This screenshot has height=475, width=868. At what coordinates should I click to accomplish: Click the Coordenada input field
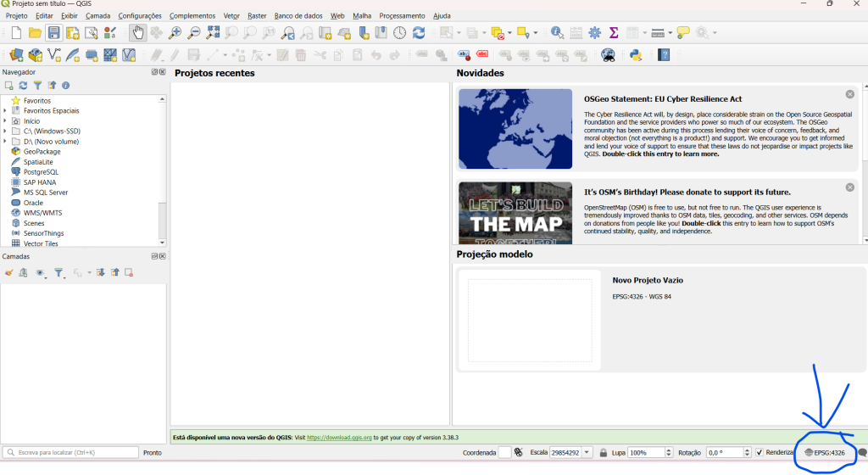pos(504,452)
